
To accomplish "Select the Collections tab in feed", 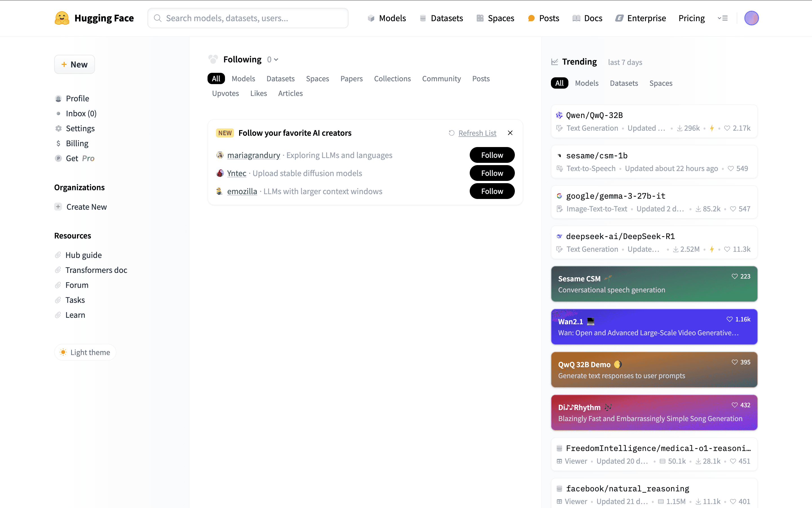I will tap(392, 79).
